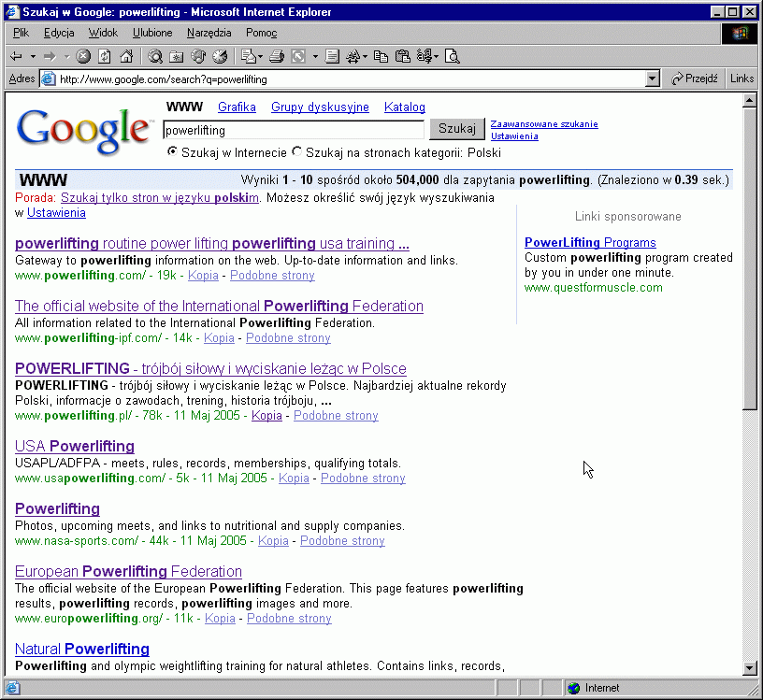This screenshot has height=700, width=763.
Task: Open sponsored link 'PowerLifting Programs'
Action: click(x=590, y=242)
